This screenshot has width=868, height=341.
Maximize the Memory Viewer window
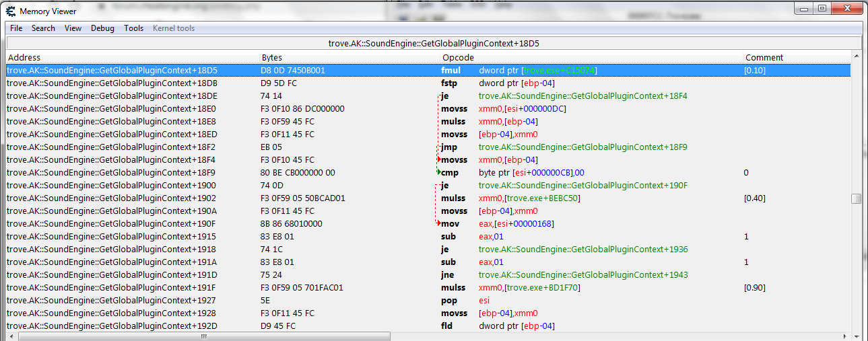(822, 9)
